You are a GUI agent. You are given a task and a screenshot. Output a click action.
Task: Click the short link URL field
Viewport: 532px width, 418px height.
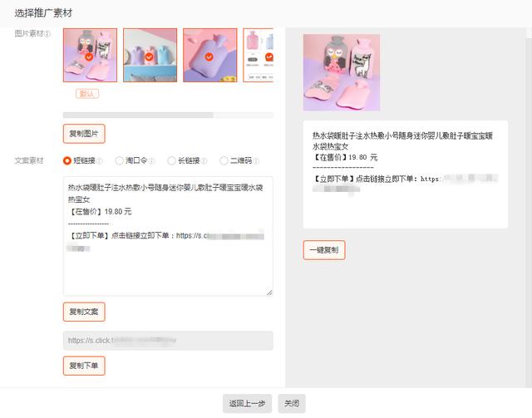[168, 341]
